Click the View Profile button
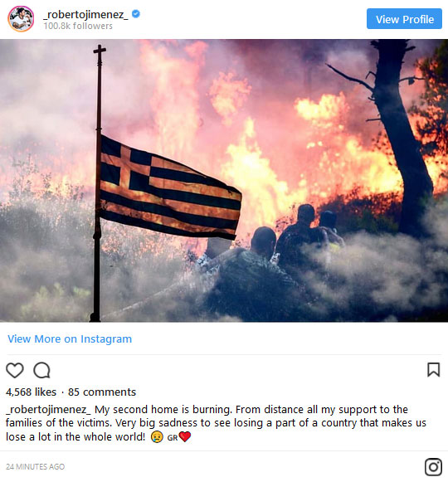Viewport: 448px width, 482px height. tap(404, 19)
